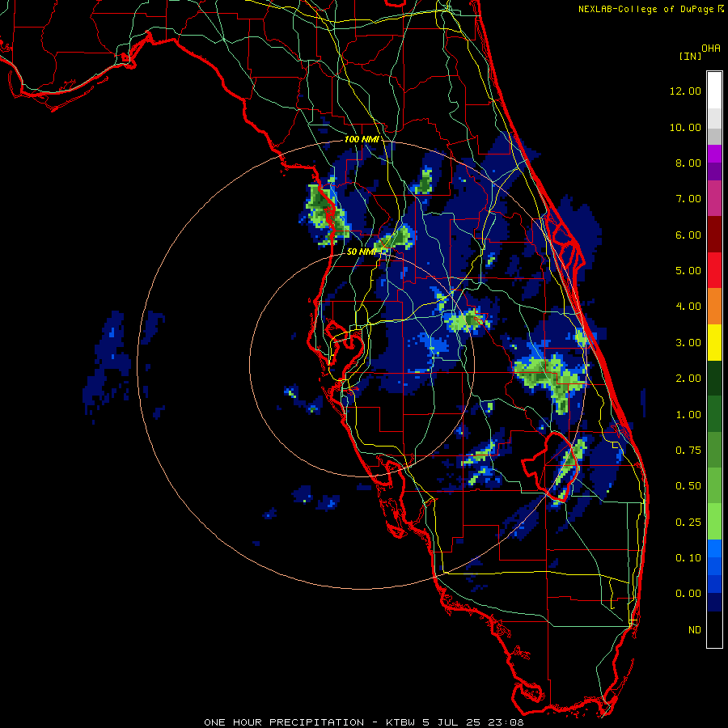Pick the bright red swatch beside 5.00
Screen dimensions: 728x728
714,271
